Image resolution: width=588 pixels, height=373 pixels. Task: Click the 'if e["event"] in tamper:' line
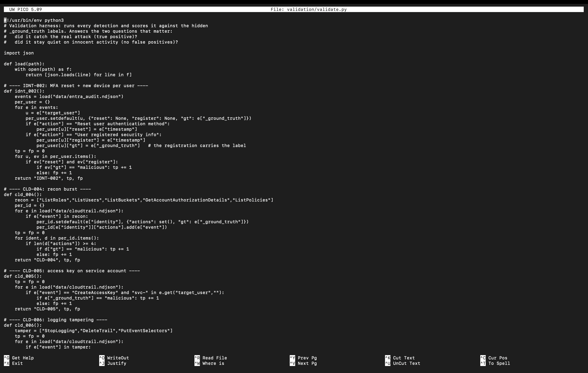tap(58, 347)
